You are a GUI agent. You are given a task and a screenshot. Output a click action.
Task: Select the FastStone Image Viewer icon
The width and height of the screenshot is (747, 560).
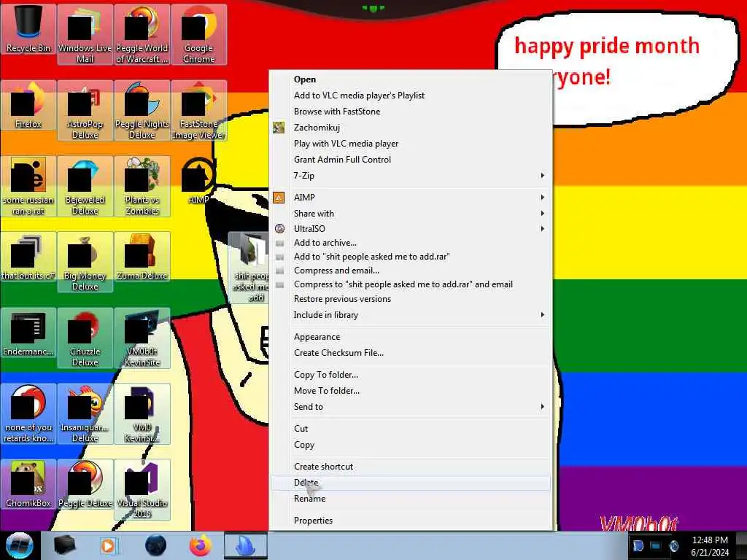pos(198,110)
